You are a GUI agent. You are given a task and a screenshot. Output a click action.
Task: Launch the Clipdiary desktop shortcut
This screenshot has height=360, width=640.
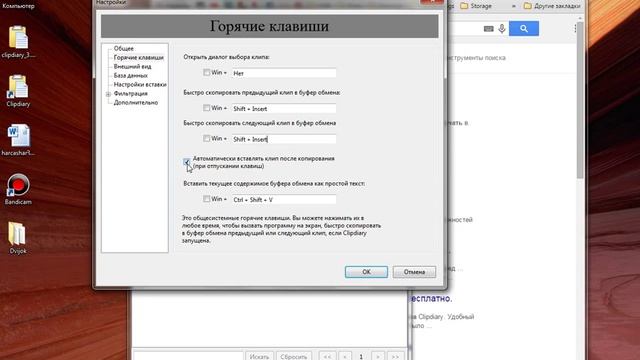click(18, 91)
